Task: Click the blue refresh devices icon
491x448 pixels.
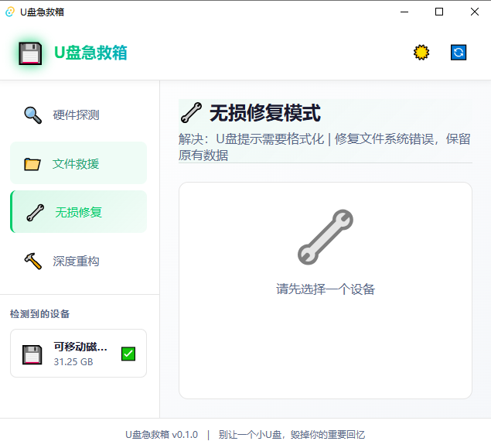Action: click(x=459, y=53)
